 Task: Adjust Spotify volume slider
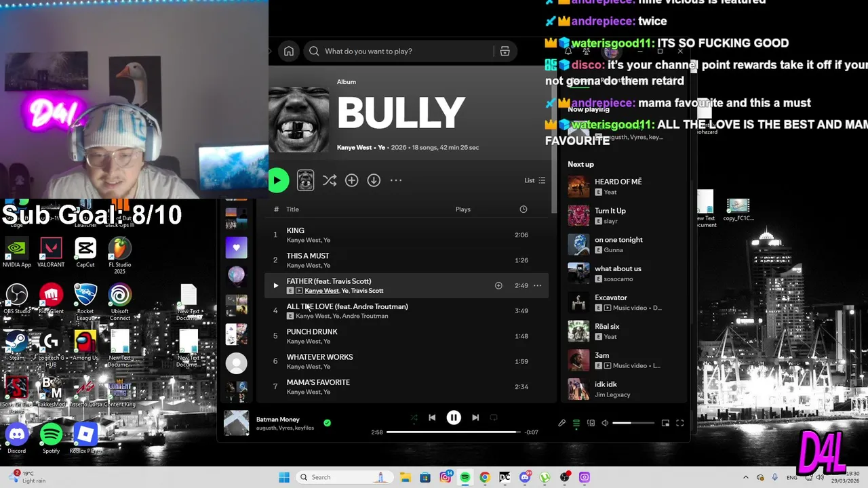(x=633, y=423)
